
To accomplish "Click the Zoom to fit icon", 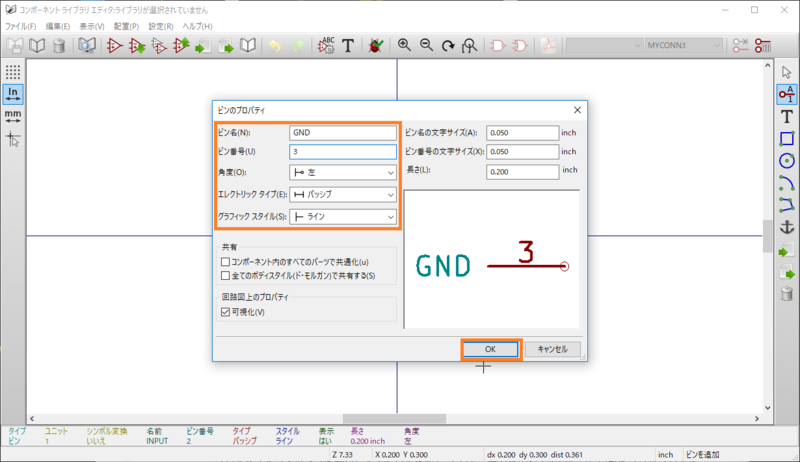I will click(x=469, y=45).
